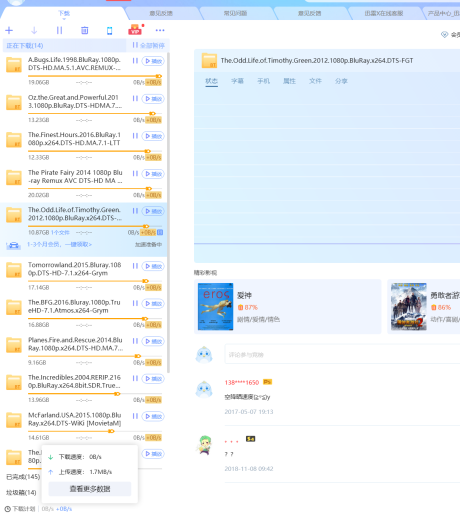Open the mobile phone icon in toolbar
This screenshot has height=514, width=460.
click(109, 31)
